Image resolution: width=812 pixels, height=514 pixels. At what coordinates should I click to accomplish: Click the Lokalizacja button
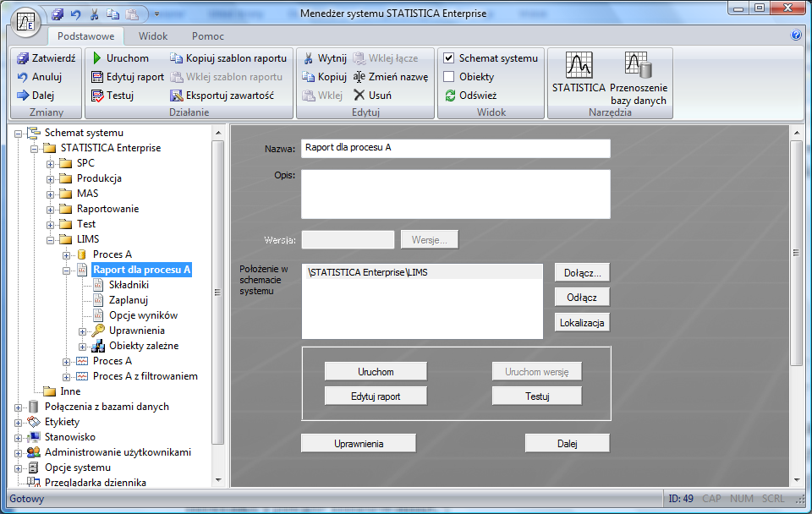click(582, 322)
